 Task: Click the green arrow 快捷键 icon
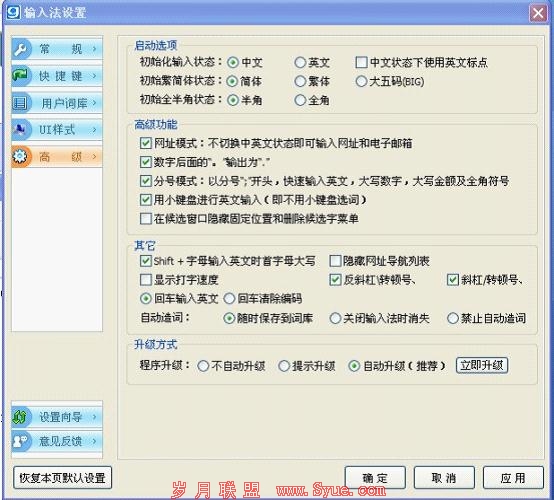20,75
